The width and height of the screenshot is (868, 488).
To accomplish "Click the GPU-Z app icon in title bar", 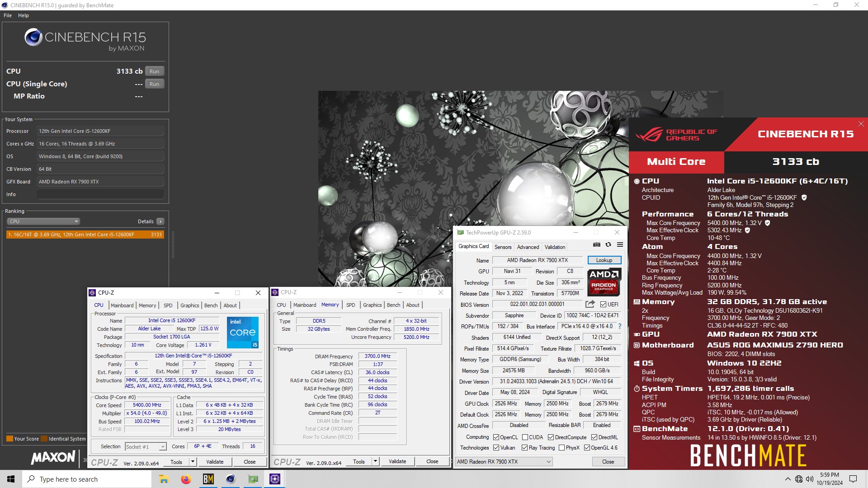I will (x=460, y=233).
